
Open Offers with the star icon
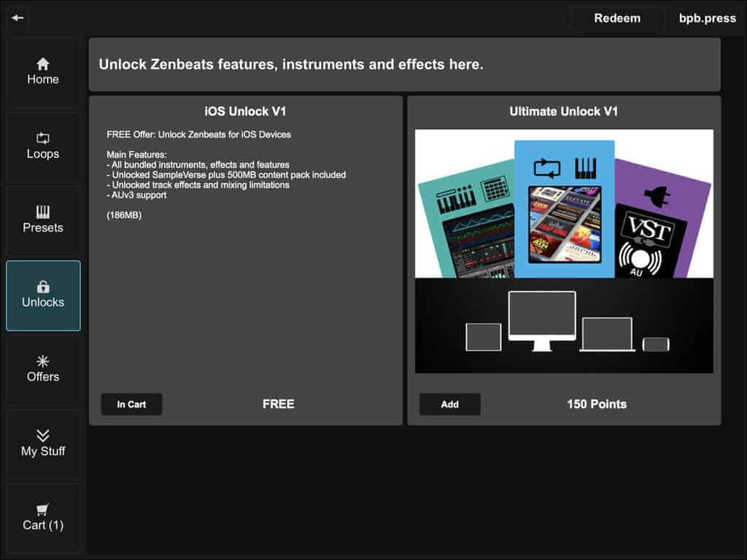pyautogui.click(x=43, y=361)
